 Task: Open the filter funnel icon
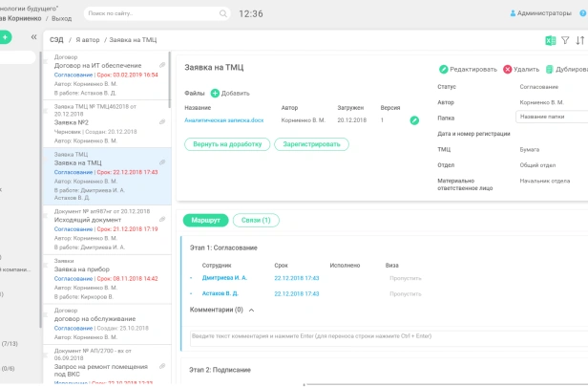point(564,41)
